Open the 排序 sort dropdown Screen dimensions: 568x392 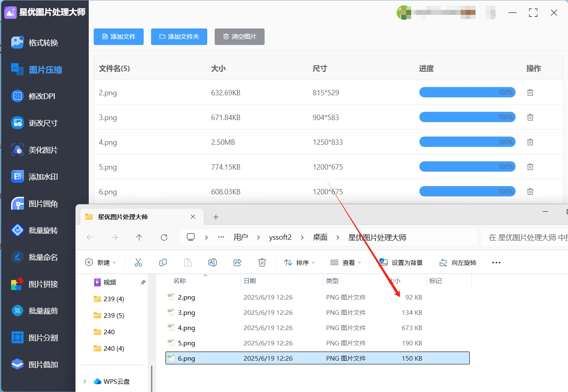click(300, 262)
